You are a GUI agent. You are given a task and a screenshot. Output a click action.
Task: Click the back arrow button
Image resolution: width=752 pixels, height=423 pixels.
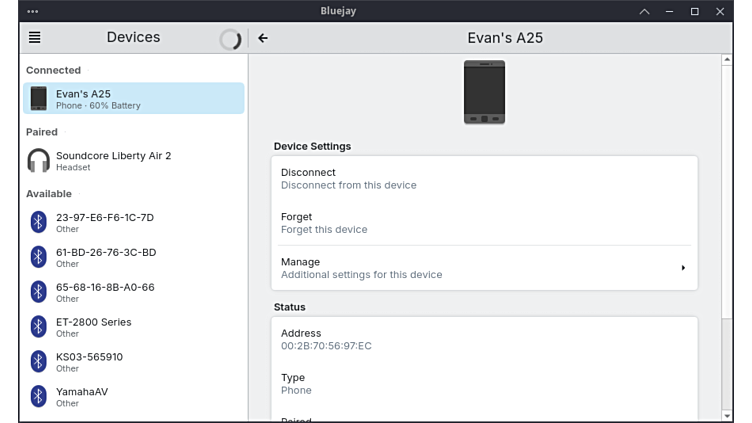coord(263,38)
